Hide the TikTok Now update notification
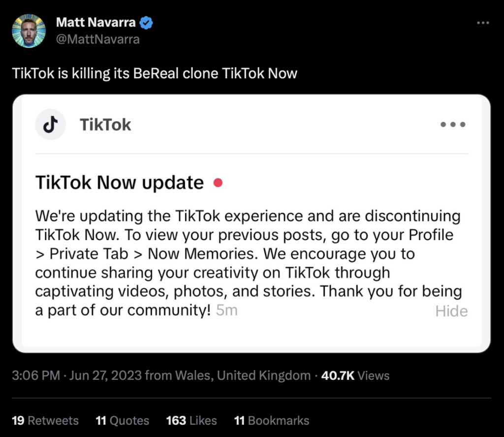 pos(451,311)
